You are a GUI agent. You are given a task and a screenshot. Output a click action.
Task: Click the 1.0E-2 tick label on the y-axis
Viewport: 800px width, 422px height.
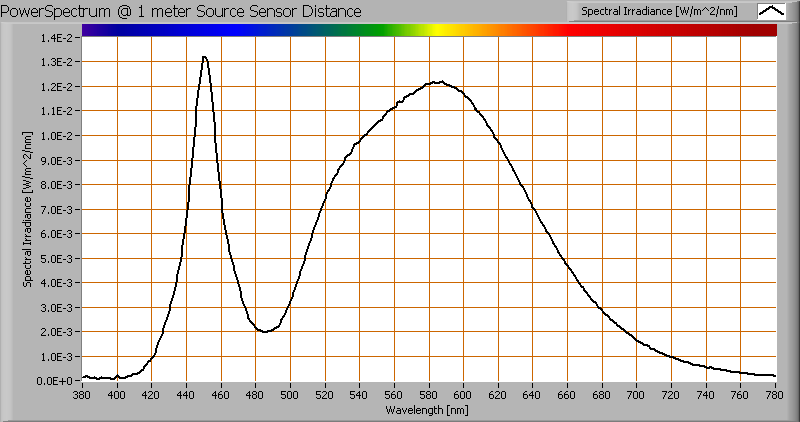(x=56, y=136)
